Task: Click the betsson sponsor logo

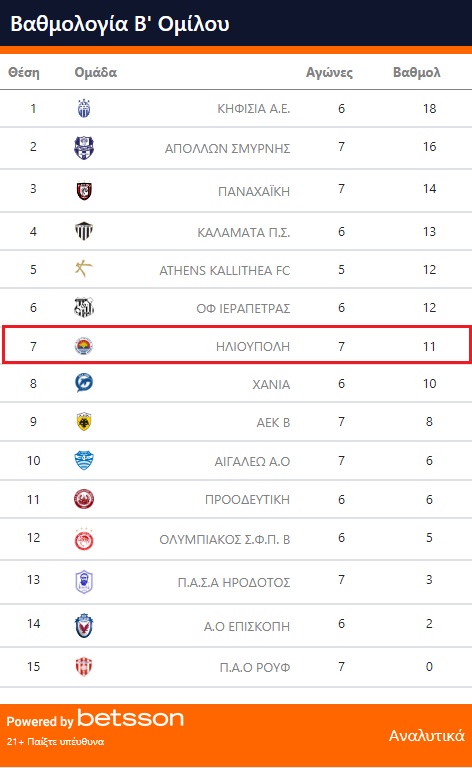Action: (x=130, y=719)
